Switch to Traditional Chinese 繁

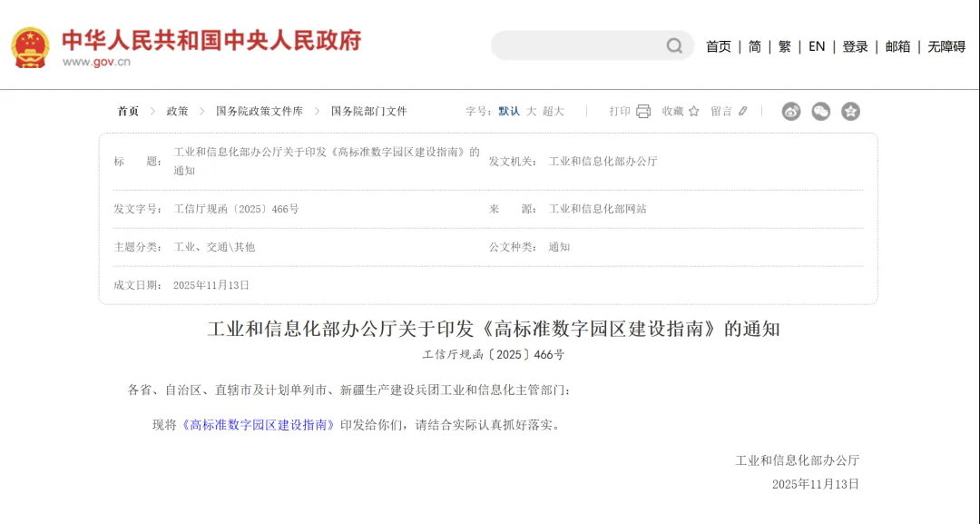[784, 46]
